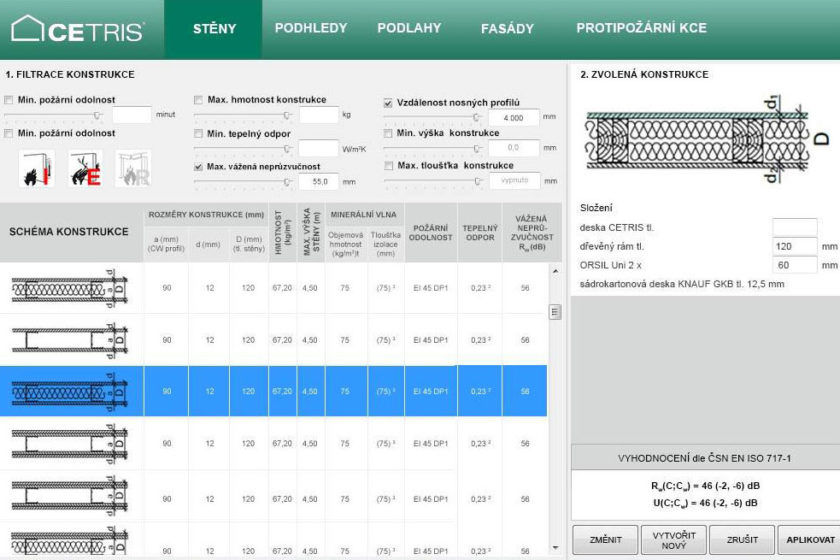Select the first construction schema row thumbnail
The image size is (840, 560).
(x=70, y=288)
